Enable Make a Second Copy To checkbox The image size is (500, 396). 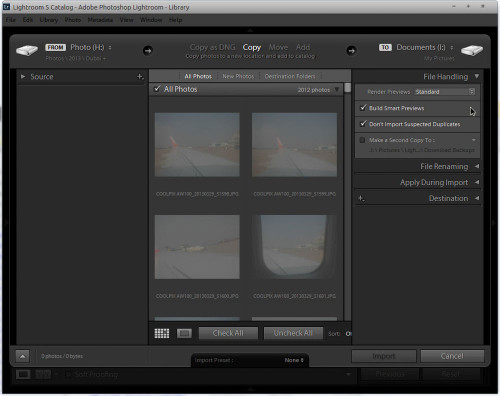tap(362, 140)
